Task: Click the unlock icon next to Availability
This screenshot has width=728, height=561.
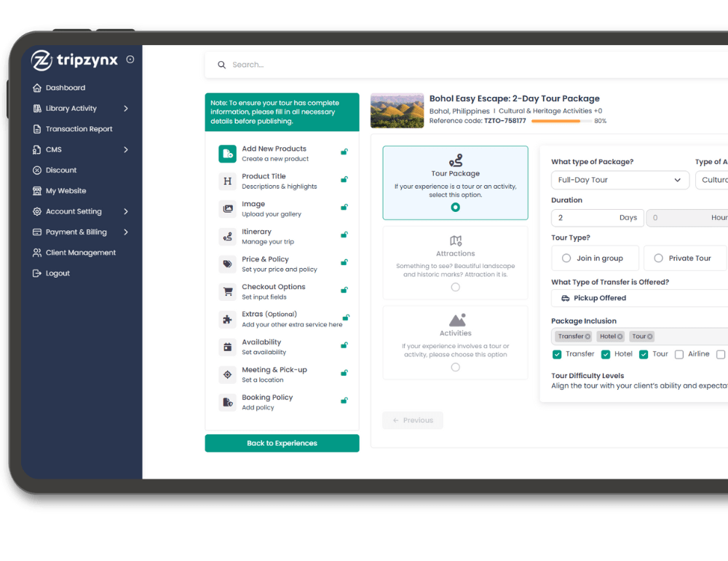Action: pyautogui.click(x=344, y=345)
